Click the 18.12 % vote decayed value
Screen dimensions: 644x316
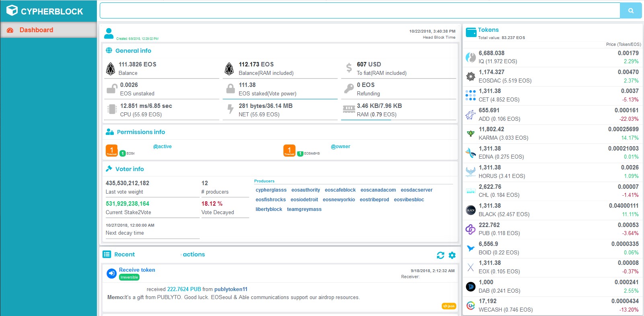(212, 204)
